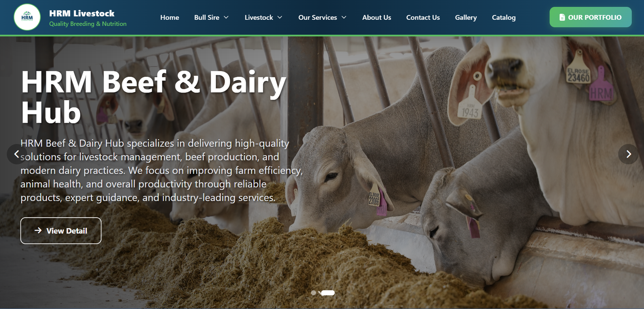
Task: Expand the Our Services dropdown chevron
Action: coord(344,17)
